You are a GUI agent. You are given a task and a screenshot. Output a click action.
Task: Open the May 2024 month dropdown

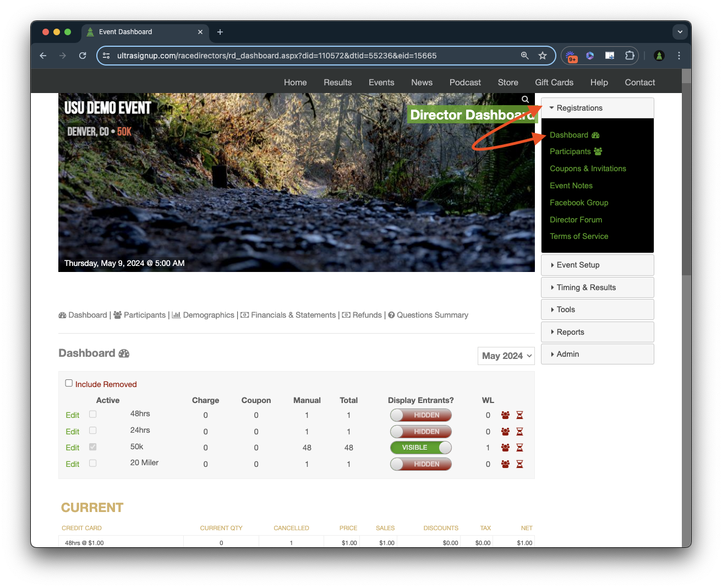pos(506,356)
